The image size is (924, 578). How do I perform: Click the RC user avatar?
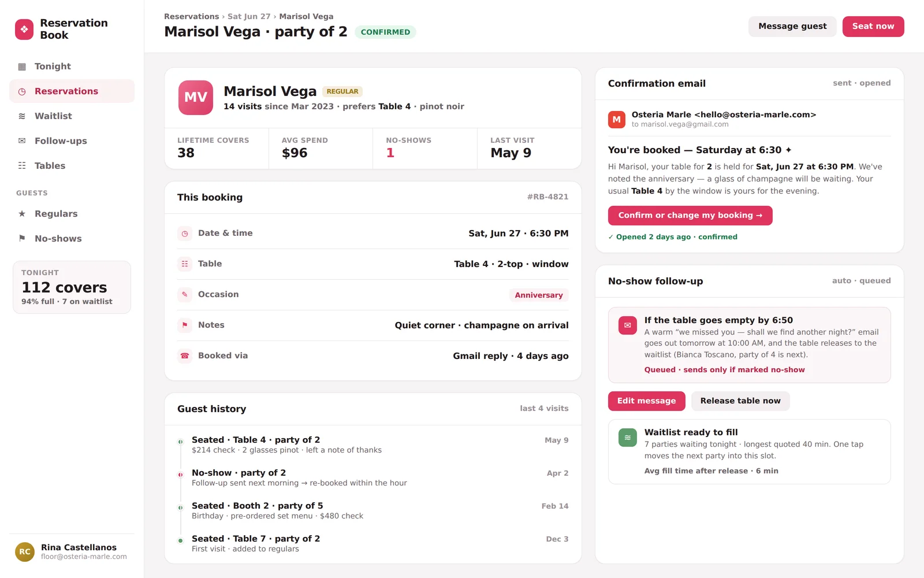(x=25, y=552)
